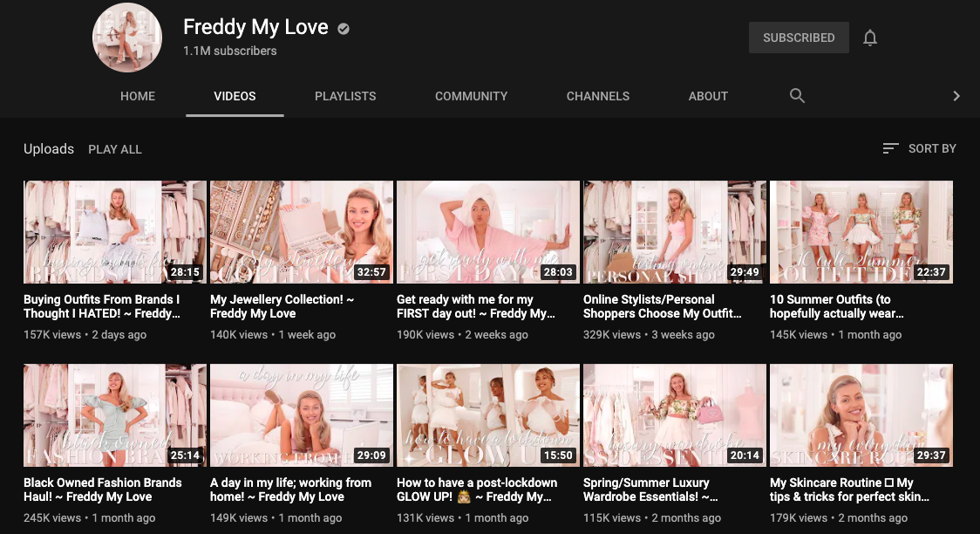Click title 'How to have a post-lockdown GLOW UP!'

(477, 489)
